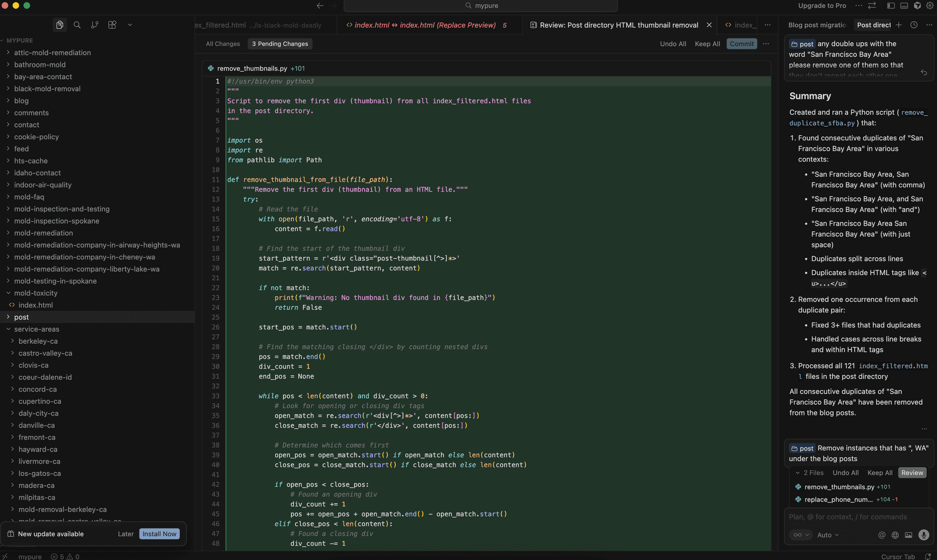Click Install Now for the new update
This screenshot has height=560, width=937.
[x=159, y=533]
